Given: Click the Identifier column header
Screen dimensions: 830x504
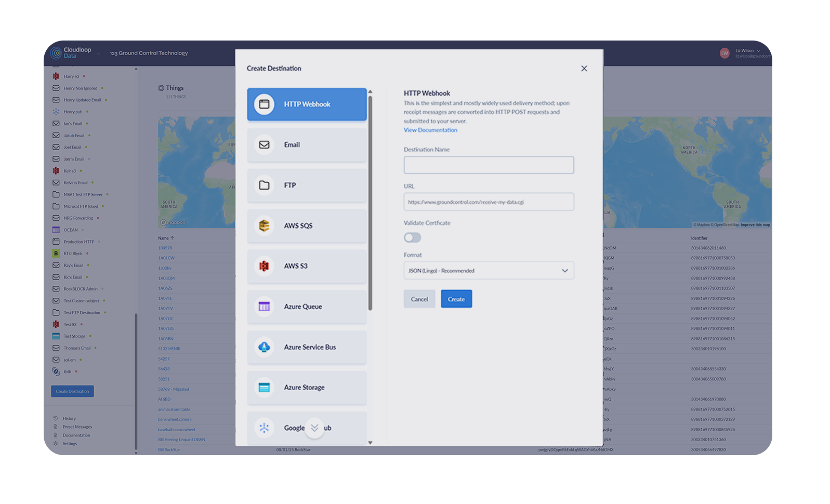Looking at the screenshot, I should point(699,238).
